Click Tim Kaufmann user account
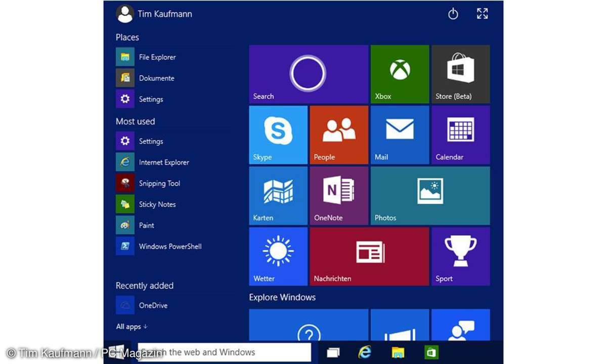This screenshot has width=607, height=364. [x=154, y=14]
